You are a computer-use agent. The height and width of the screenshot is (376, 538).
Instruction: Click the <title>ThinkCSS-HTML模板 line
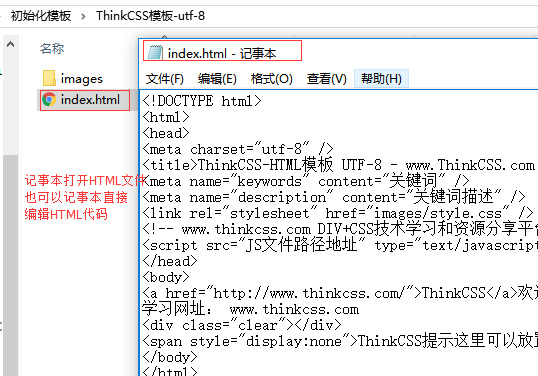coord(339,165)
